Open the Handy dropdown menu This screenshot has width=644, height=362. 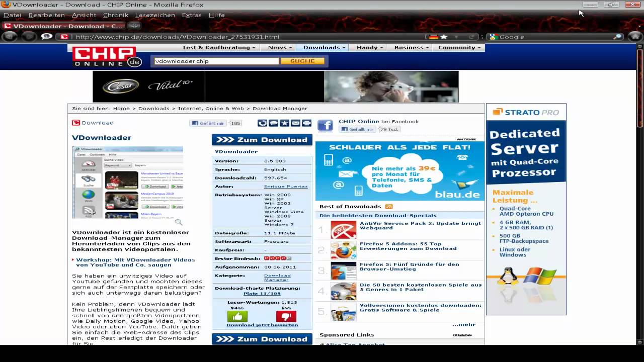point(370,47)
